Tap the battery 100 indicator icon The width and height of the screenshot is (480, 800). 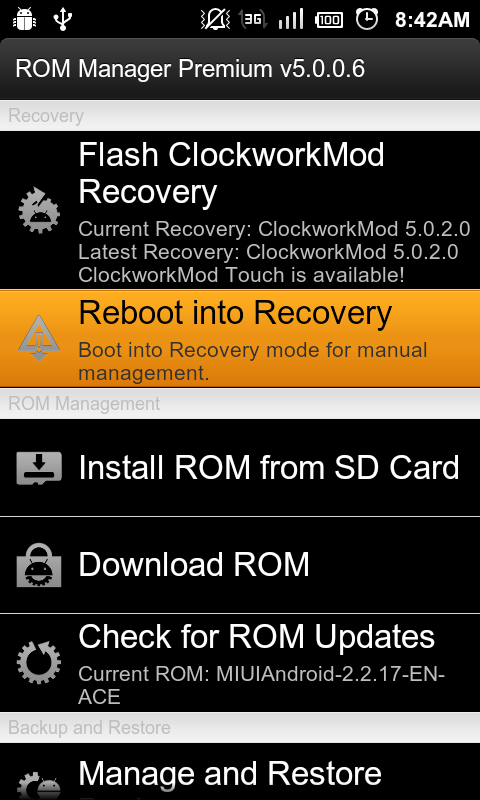pyautogui.click(x=329, y=20)
